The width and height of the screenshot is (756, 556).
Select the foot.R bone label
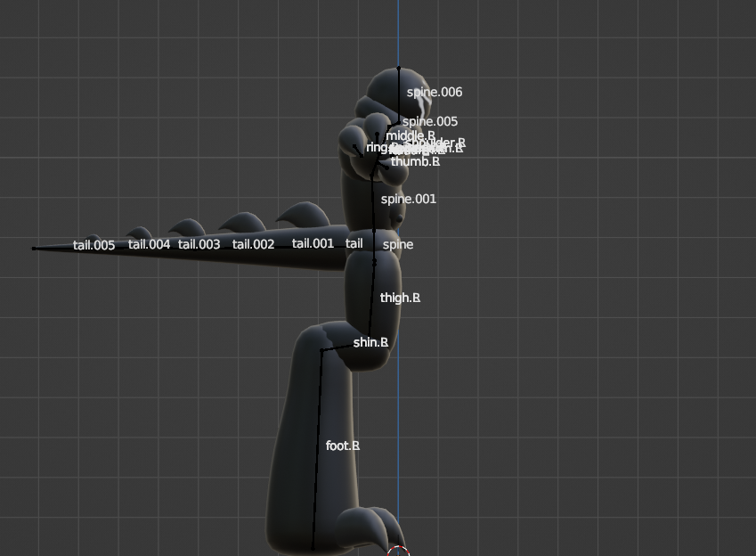point(343,446)
